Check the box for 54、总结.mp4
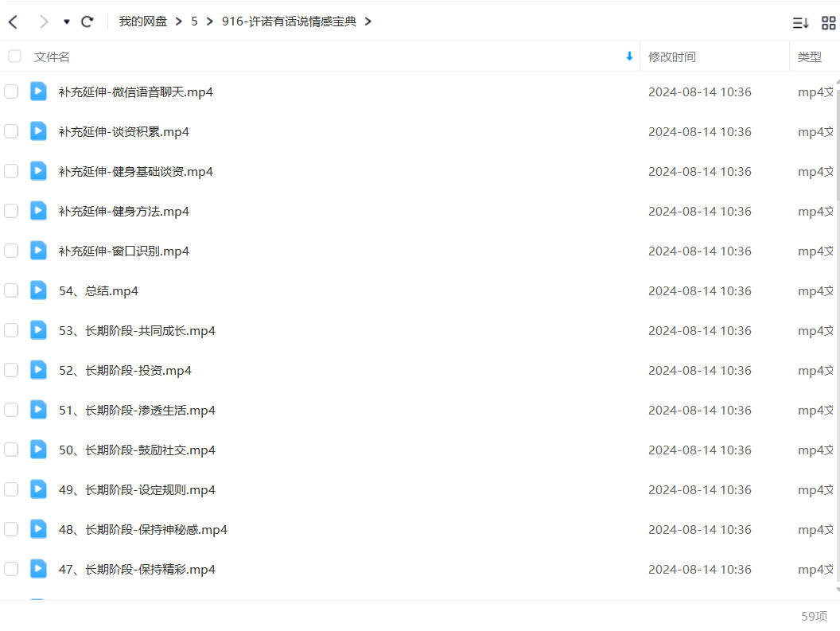 [x=11, y=290]
